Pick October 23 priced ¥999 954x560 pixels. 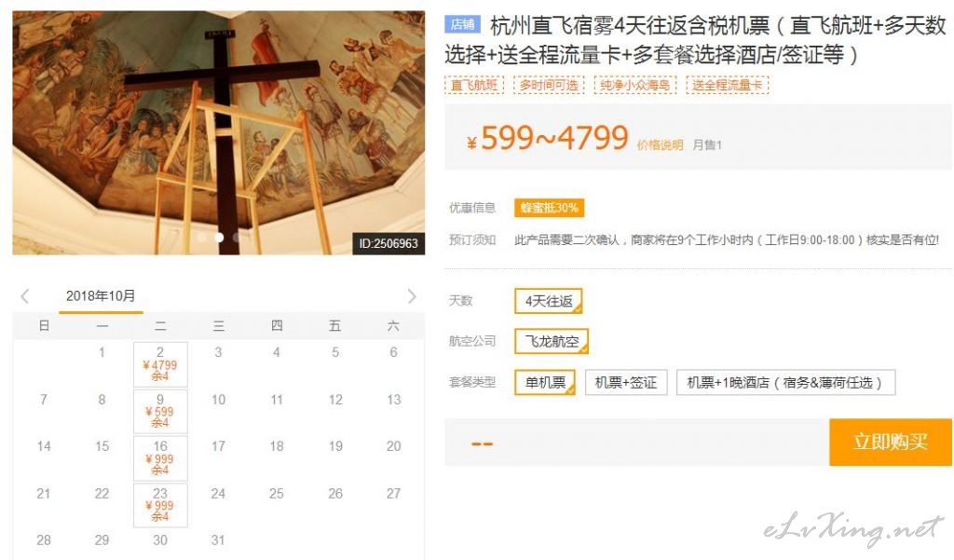coord(160,505)
